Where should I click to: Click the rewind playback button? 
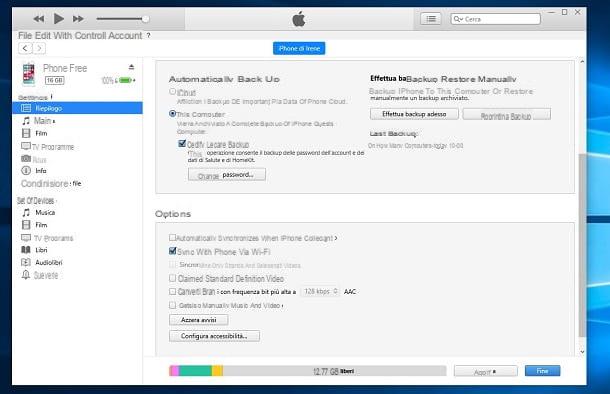click(39, 19)
